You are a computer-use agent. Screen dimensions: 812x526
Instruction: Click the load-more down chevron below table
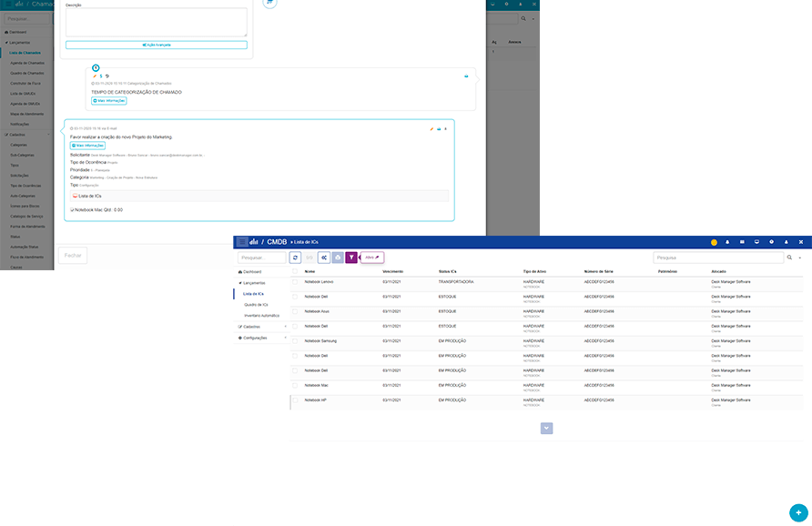546,428
